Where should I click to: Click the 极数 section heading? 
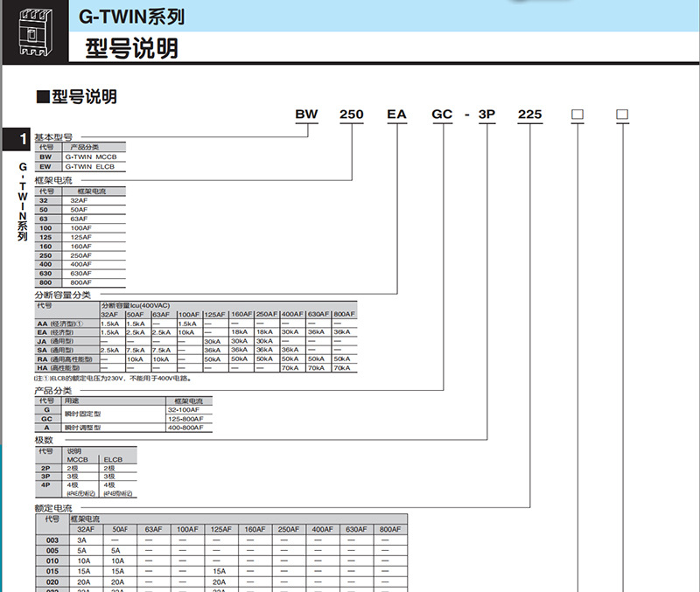click(44, 441)
